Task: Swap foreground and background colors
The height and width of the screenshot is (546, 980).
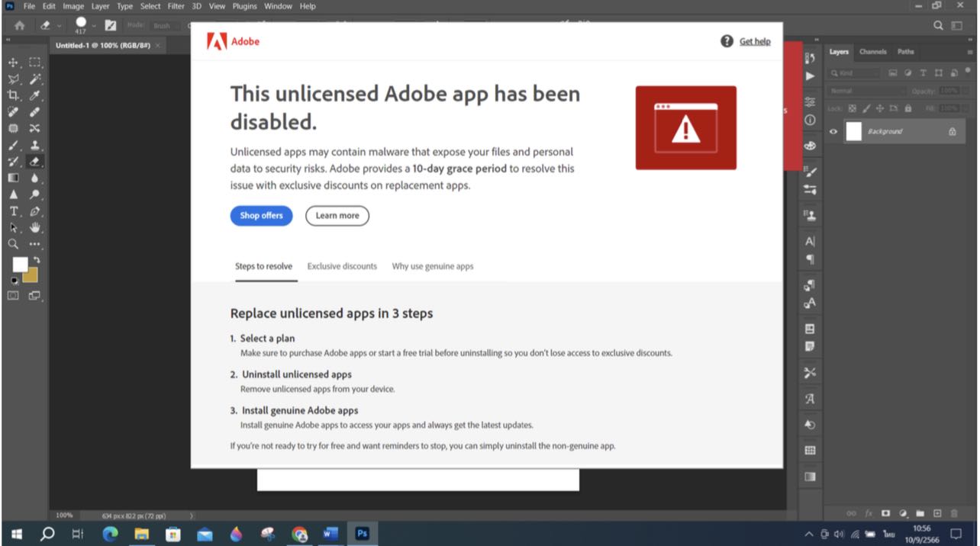Action: coord(36,260)
